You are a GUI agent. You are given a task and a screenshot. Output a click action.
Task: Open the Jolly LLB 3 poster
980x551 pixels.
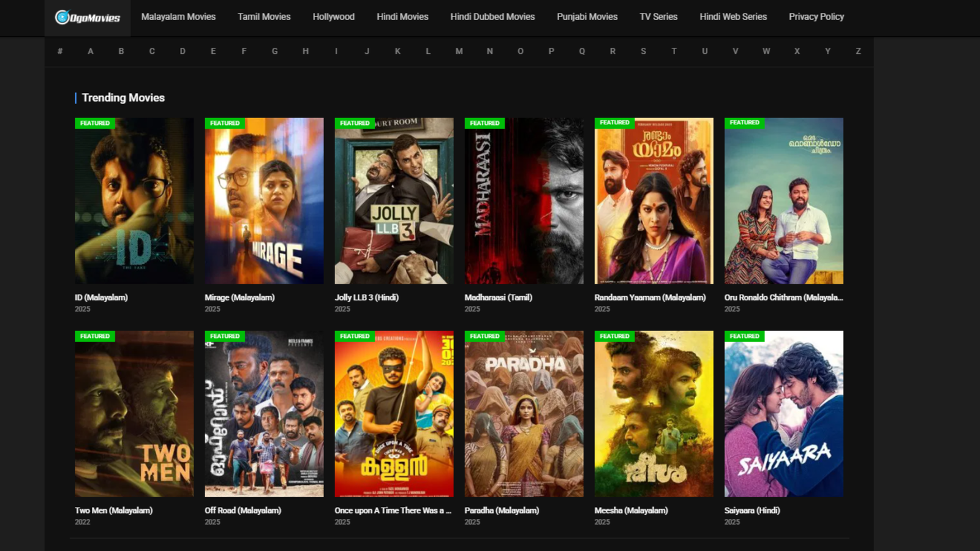click(x=394, y=201)
